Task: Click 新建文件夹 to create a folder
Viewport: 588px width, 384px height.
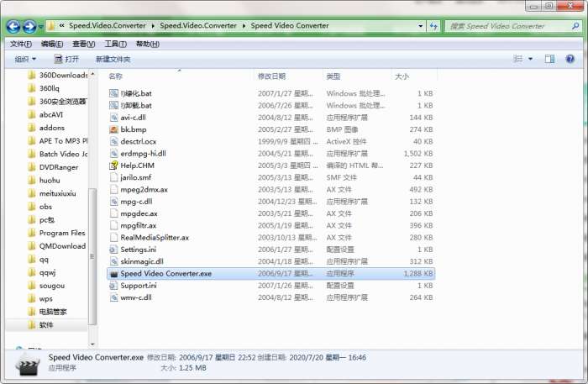Action: tap(113, 59)
